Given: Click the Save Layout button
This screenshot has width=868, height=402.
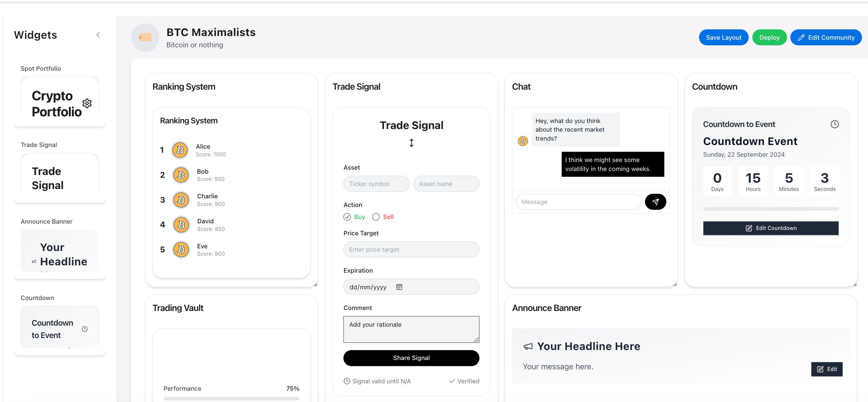Looking at the screenshot, I should click(724, 37).
